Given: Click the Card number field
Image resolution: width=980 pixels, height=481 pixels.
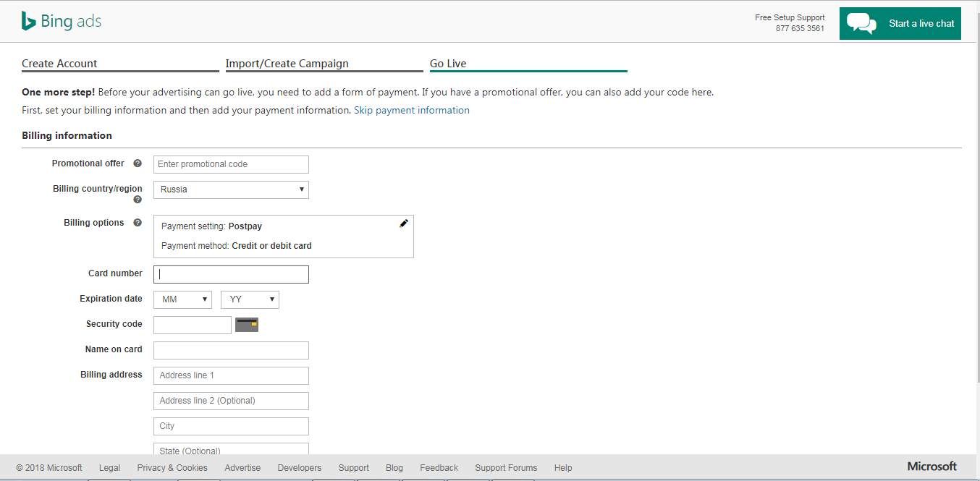Looking at the screenshot, I should tap(231, 274).
